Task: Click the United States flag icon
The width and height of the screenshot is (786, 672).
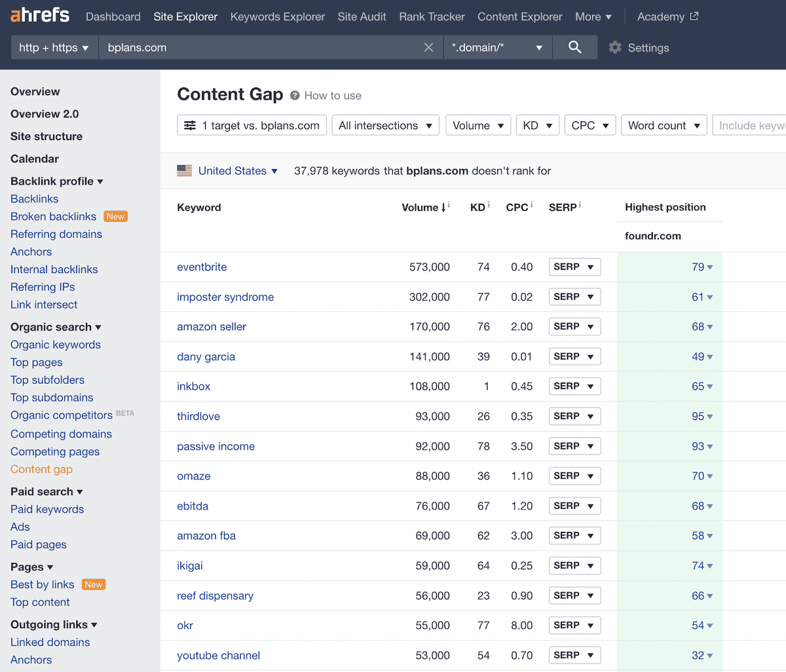Action: click(184, 170)
